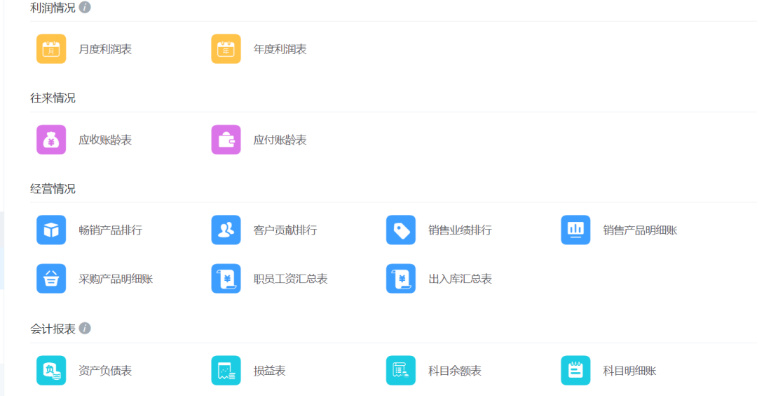Select the 职员工资汇总表 text link

291,279
